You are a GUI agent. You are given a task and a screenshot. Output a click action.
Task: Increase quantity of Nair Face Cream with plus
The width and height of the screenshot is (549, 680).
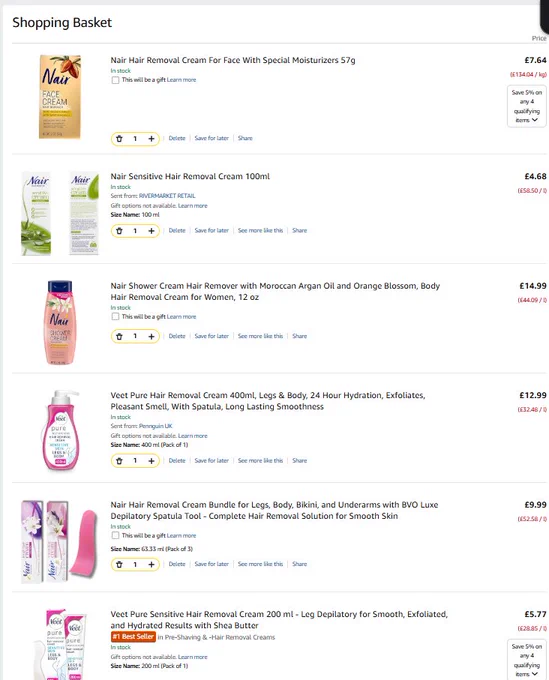[151, 139]
